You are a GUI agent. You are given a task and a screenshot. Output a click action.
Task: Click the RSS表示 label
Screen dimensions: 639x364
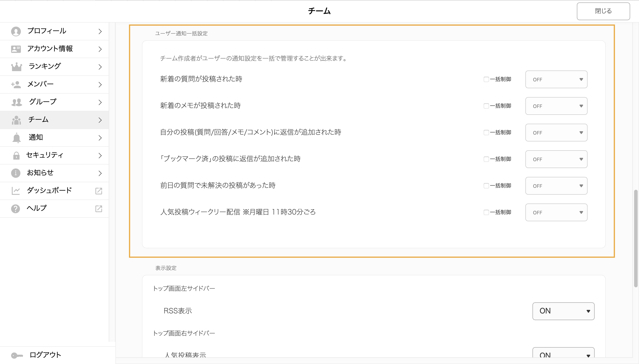pyautogui.click(x=178, y=311)
